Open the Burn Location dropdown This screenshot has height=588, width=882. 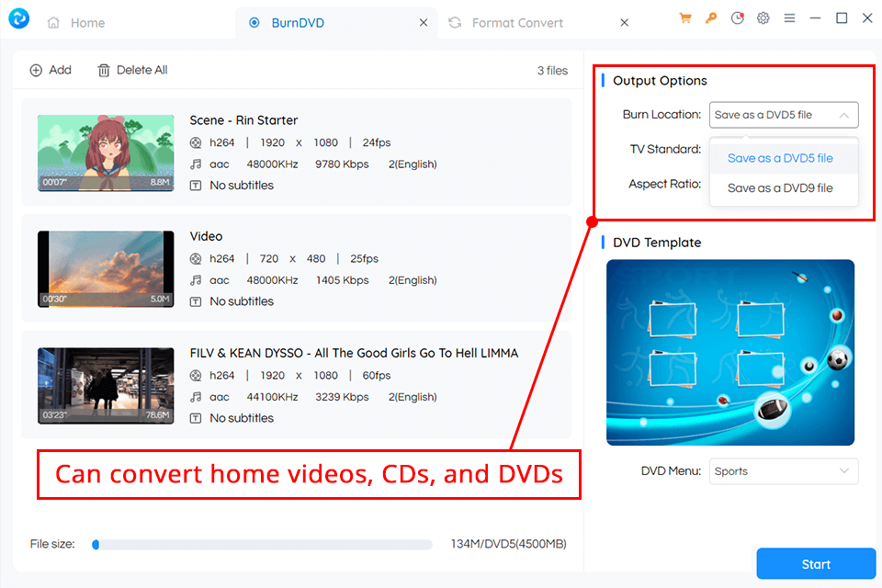(x=783, y=115)
